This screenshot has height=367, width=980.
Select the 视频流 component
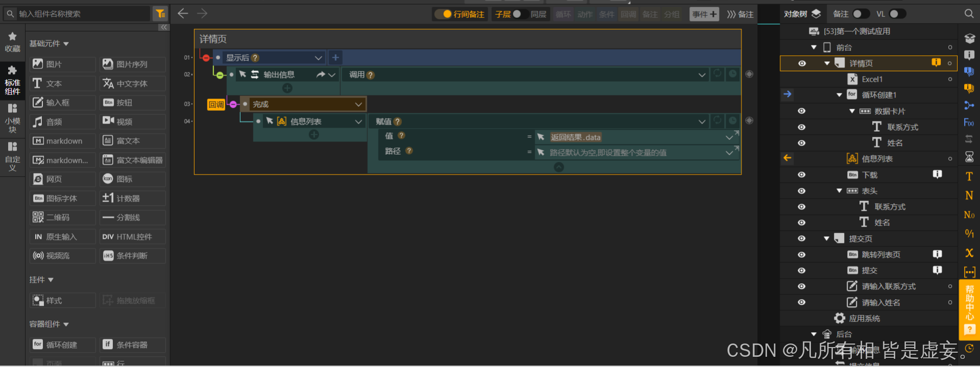point(62,256)
